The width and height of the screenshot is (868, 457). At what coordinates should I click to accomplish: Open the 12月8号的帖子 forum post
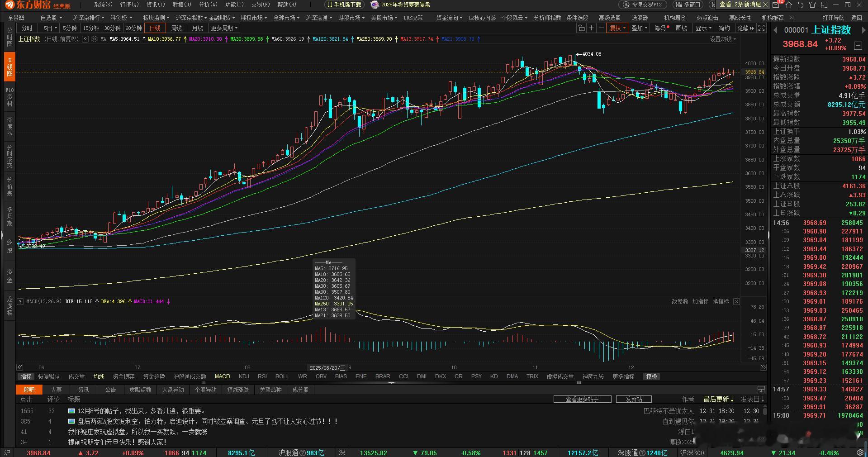click(142, 411)
